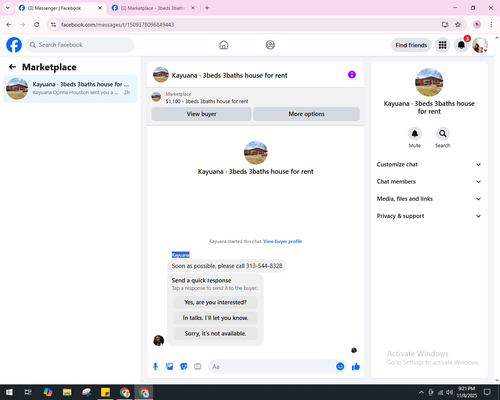Send a thumbs-up like
Viewport: 500px width, 400px height.
[356, 367]
